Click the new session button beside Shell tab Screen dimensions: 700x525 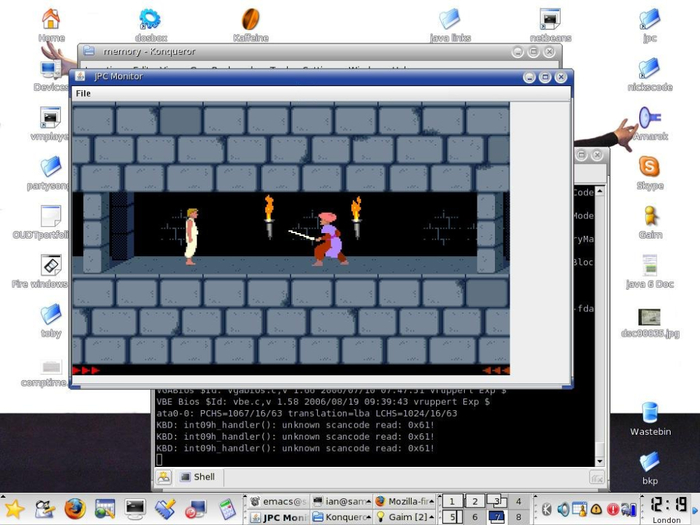[164, 477]
